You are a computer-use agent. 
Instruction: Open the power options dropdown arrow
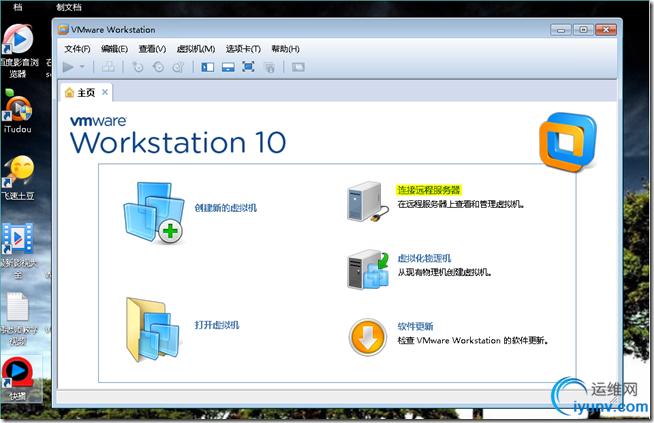tap(82, 67)
